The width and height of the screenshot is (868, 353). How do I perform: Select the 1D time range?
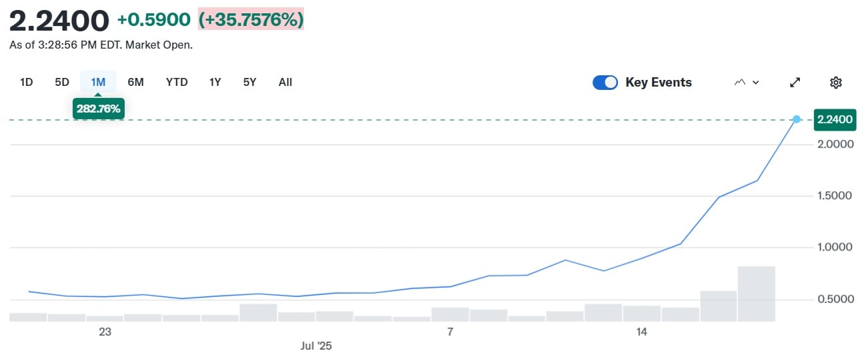[x=27, y=83]
